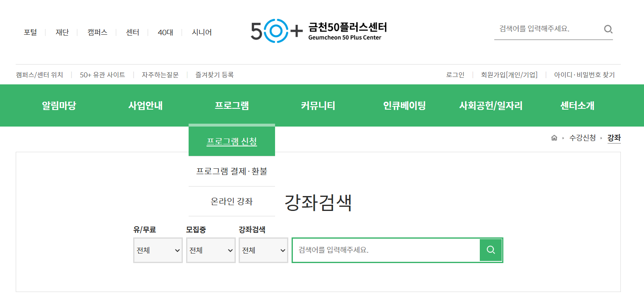
Task: Select 프로그램 신청 submenu item
Action: 232,141
